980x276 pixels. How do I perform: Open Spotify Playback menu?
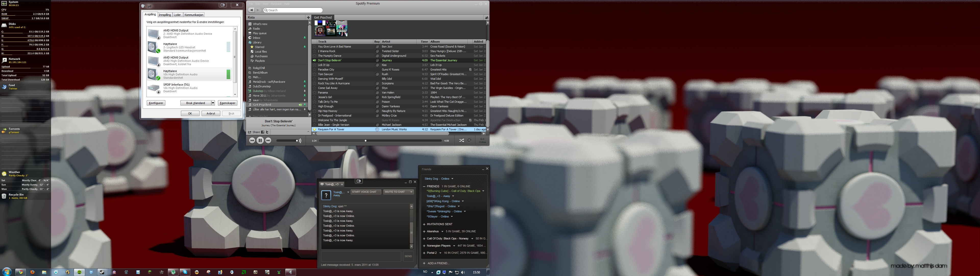tap(276, 4)
